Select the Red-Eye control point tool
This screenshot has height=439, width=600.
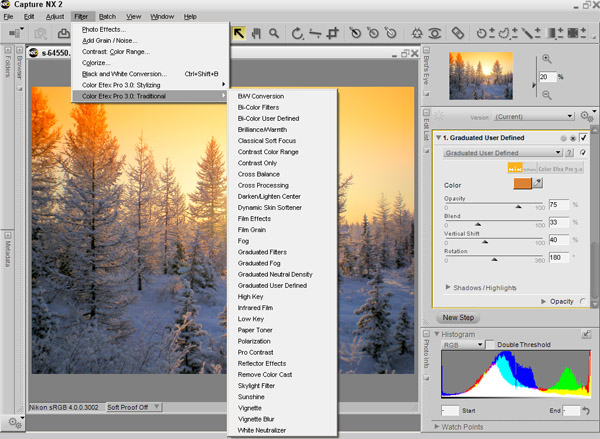coord(433,34)
